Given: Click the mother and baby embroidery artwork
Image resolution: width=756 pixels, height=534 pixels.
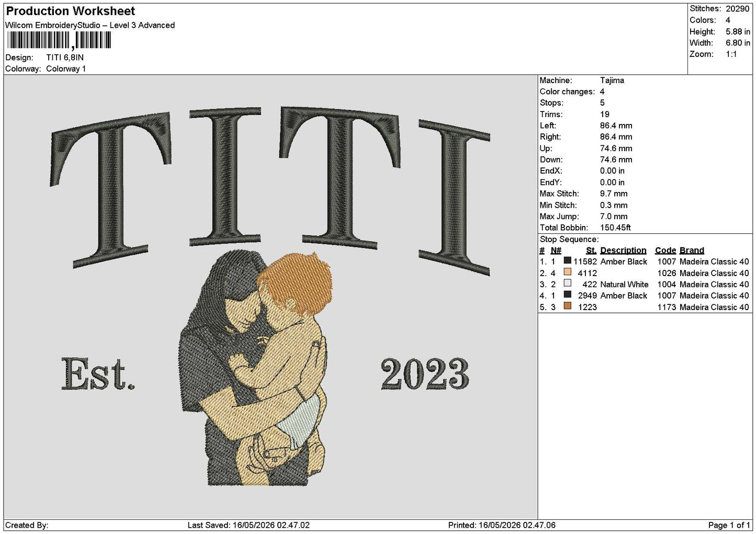Looking at the screenshot, I should pyautogui.click(x=256, y=368).
